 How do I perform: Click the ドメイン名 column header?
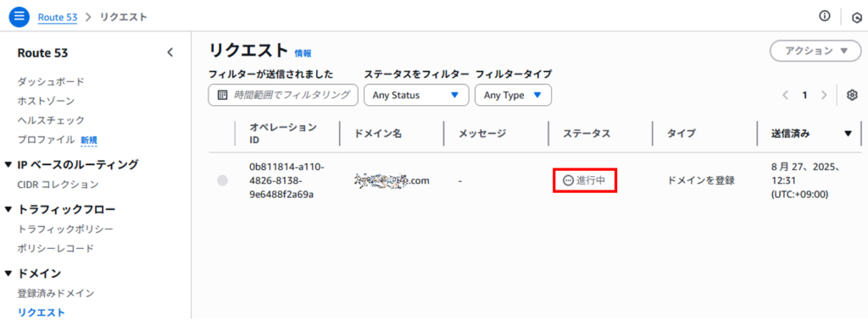(377, 133)
